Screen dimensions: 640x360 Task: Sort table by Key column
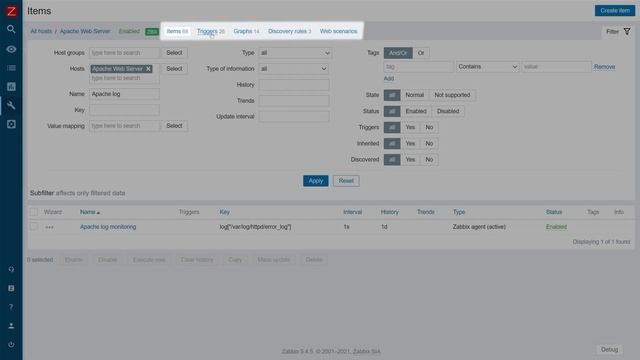coord(224,212)
